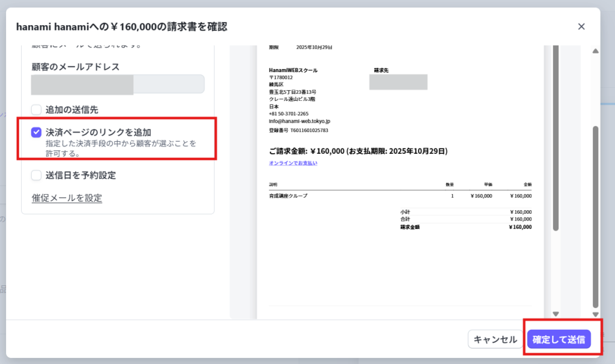Focus the 顧客のメールアドレス input field
The image size is (615, 364).
pyautogui.click(x=118, y=84)
